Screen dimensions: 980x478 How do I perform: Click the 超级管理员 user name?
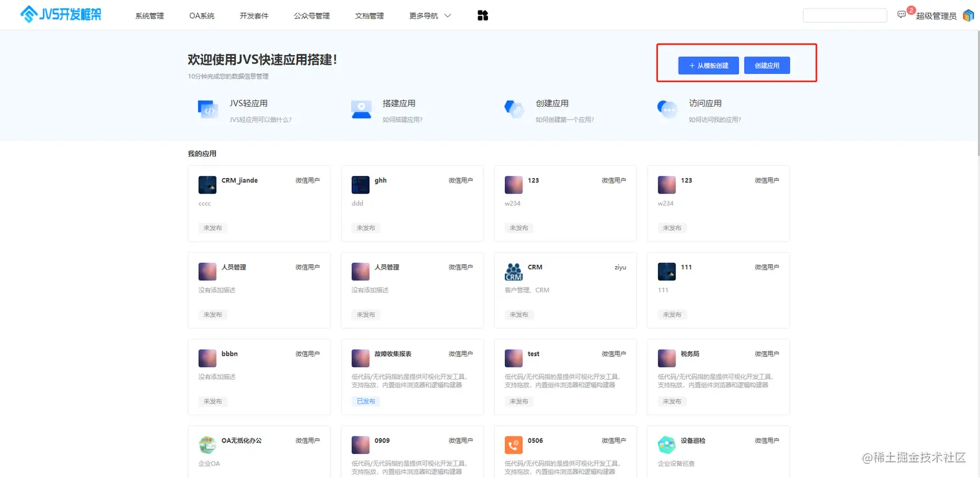[936, 16]
